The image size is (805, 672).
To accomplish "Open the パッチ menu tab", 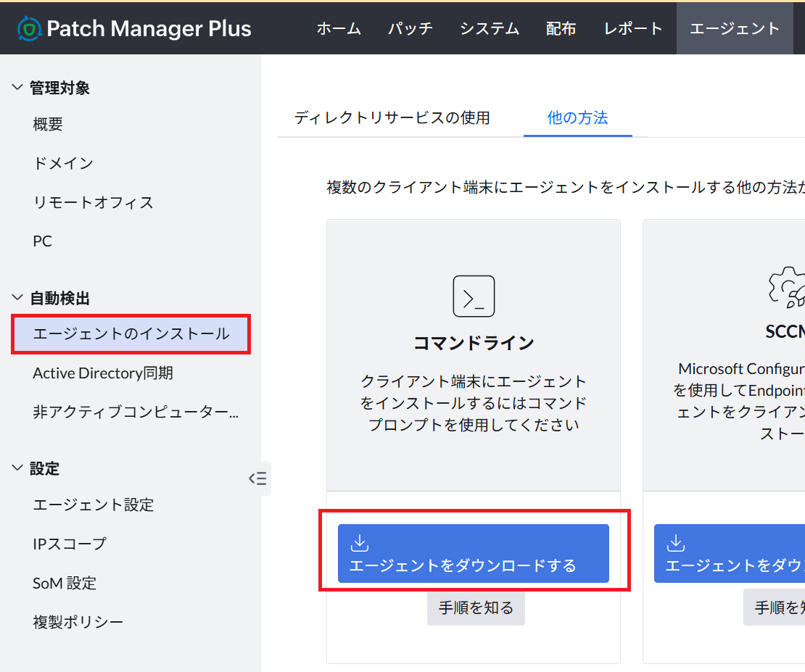I will [410, 28].
